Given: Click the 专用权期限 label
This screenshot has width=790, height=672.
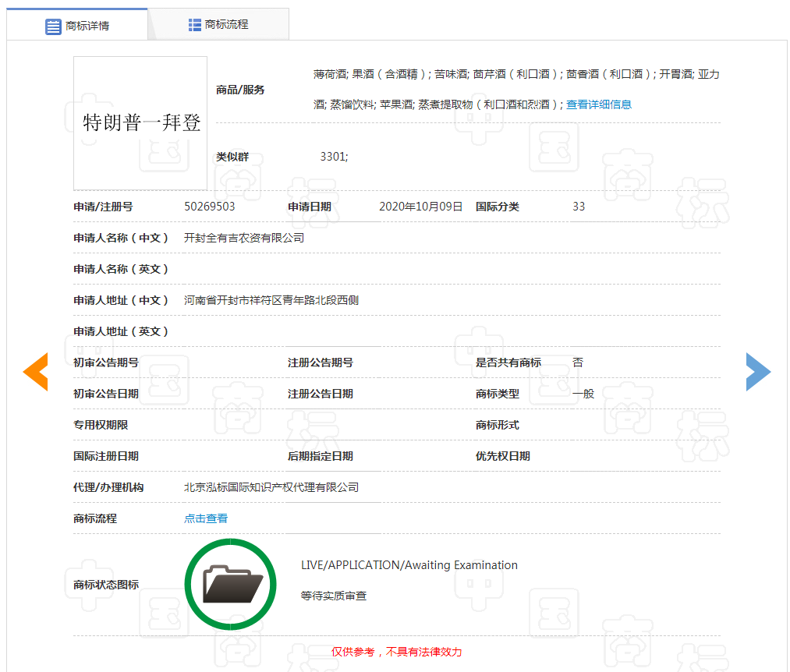Looking at the screenshot, I should 101,425.
